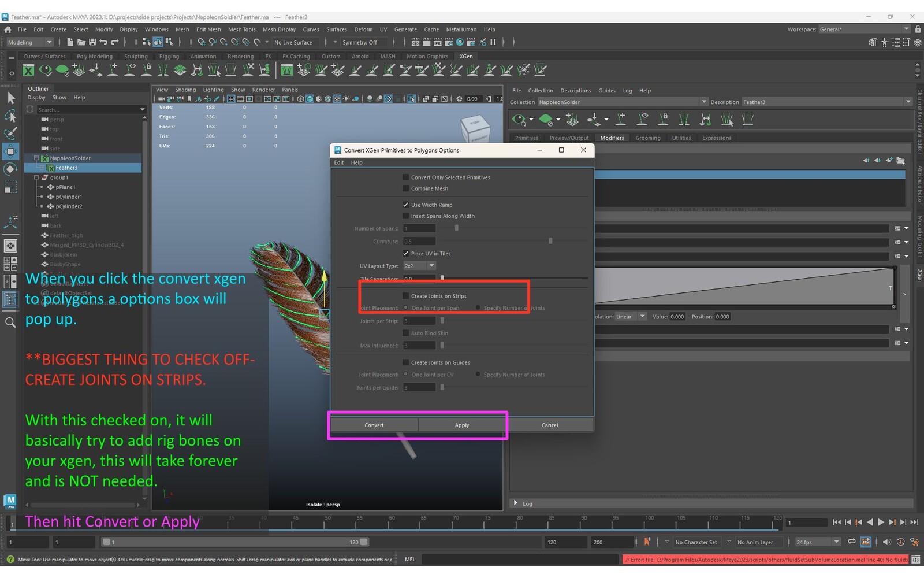Open the Mesh Tools menu

point(241,29)
